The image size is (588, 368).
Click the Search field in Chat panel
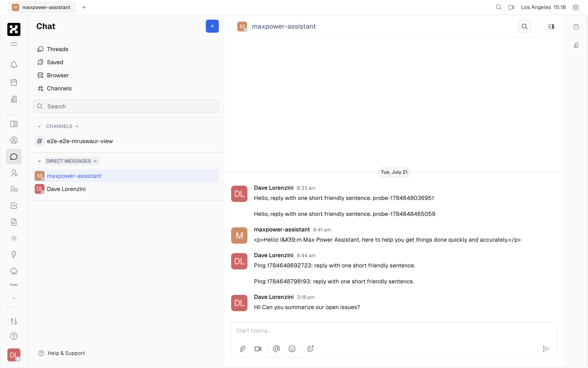pos(126,106)
